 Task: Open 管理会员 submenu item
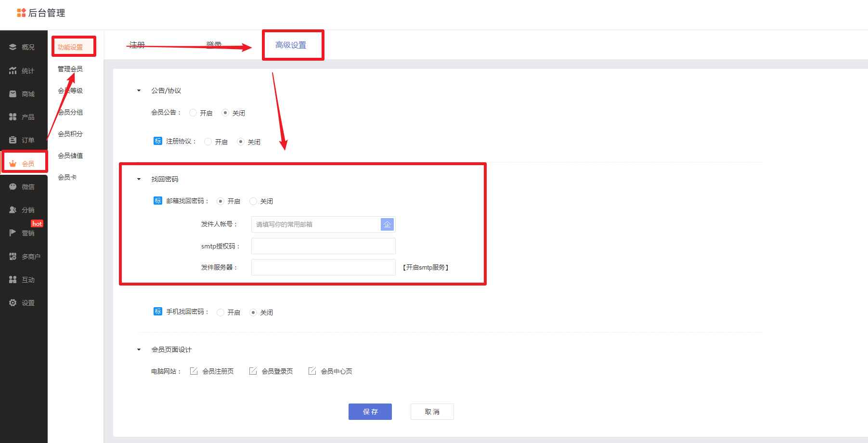[70, 69]
